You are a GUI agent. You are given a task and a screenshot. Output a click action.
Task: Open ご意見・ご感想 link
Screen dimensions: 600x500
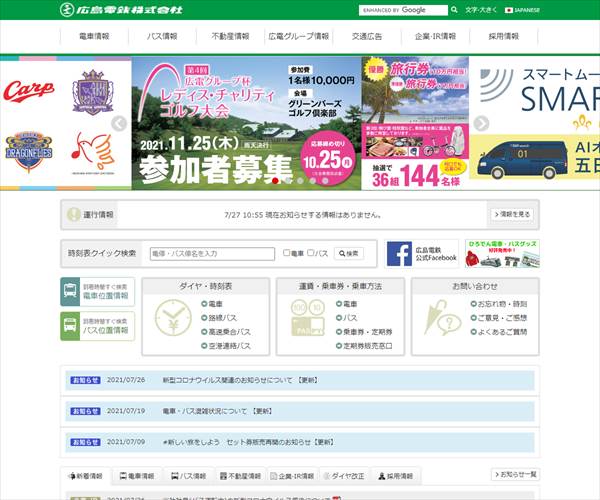coord(499,318)
